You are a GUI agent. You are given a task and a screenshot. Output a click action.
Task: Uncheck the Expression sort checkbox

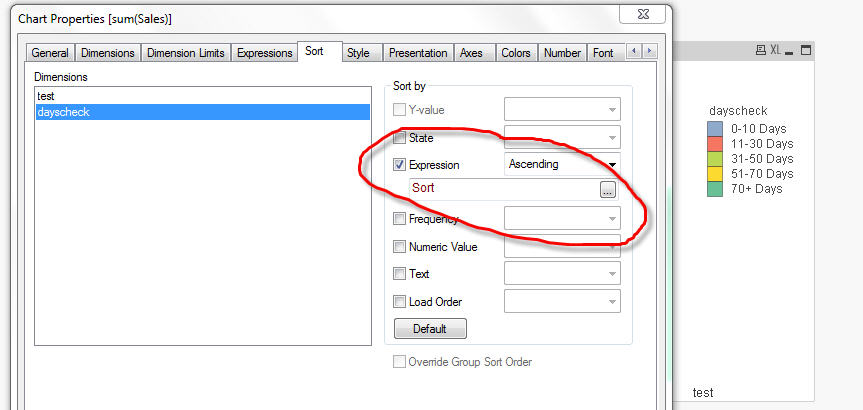click(x=400, y=165)
